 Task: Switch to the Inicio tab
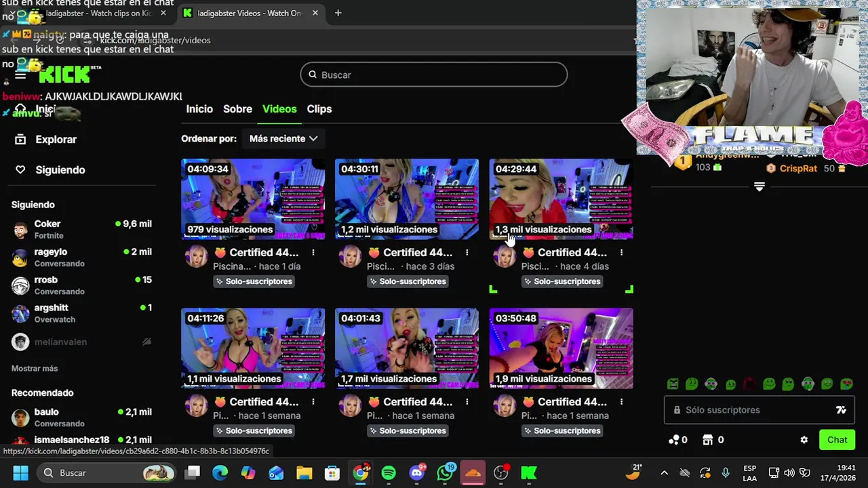[x=199, y=108]
